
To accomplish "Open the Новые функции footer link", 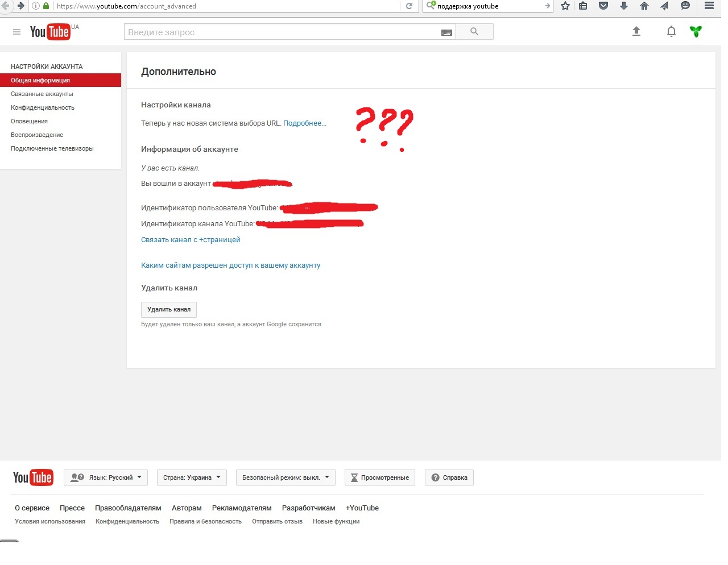I will (x=336, y=521).
